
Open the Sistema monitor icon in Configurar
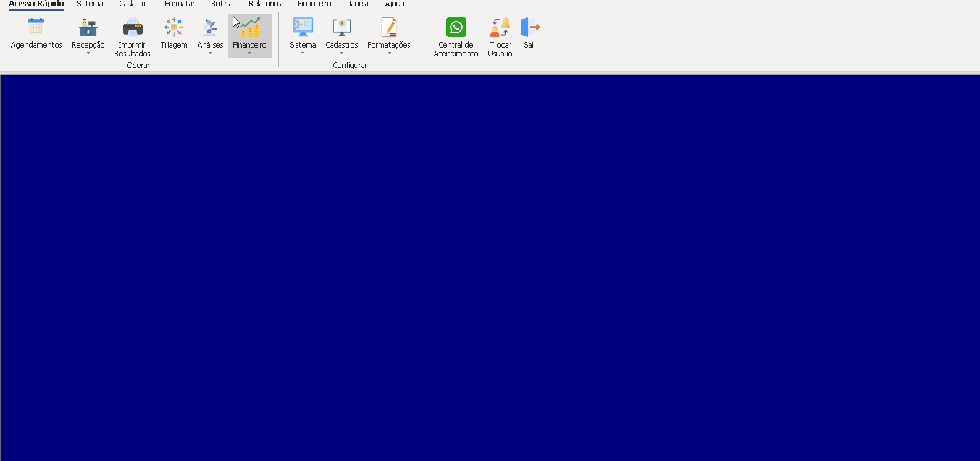tap(303, 27)
